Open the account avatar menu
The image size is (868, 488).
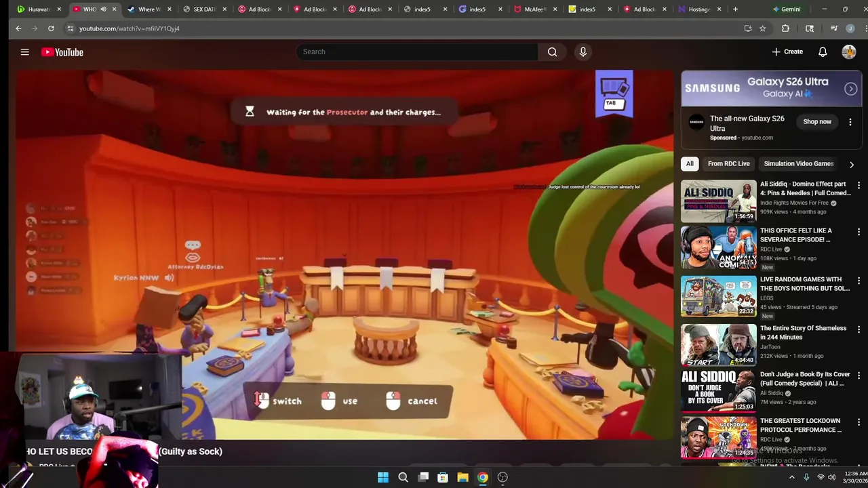pos(849,52)
